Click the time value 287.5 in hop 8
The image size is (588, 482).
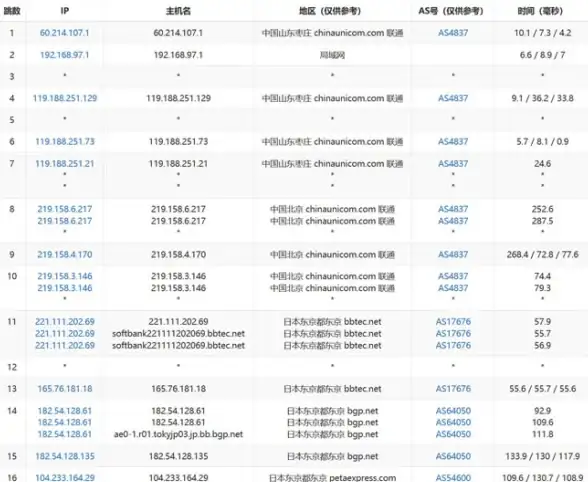coord(542,221)
